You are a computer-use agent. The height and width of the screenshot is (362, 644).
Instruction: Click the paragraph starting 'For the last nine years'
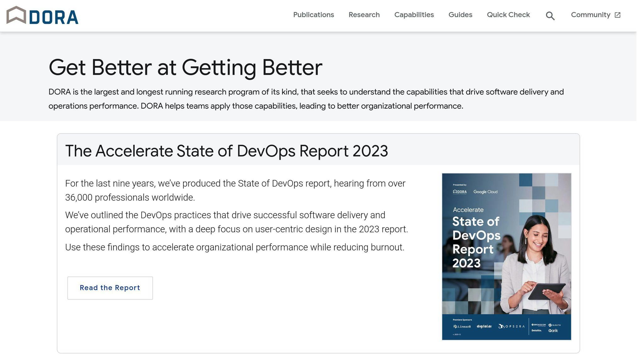pyautogui.click(x=235, y=190)
